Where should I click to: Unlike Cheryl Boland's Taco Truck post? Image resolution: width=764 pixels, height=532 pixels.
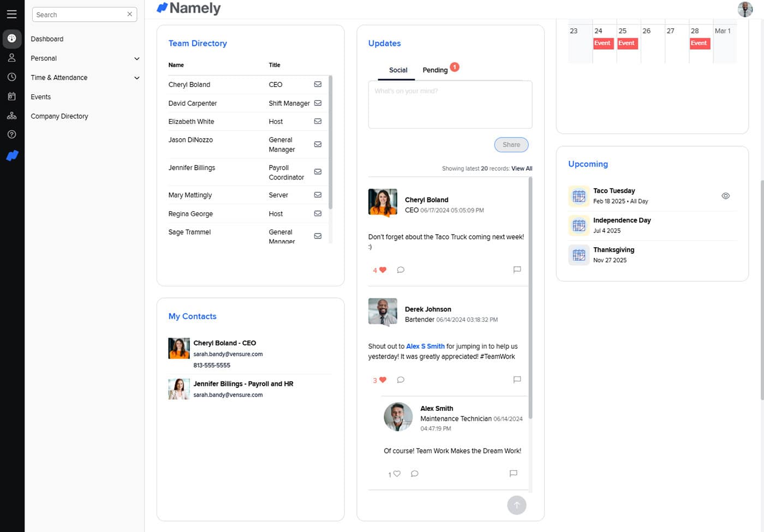(x=383, y=270)
